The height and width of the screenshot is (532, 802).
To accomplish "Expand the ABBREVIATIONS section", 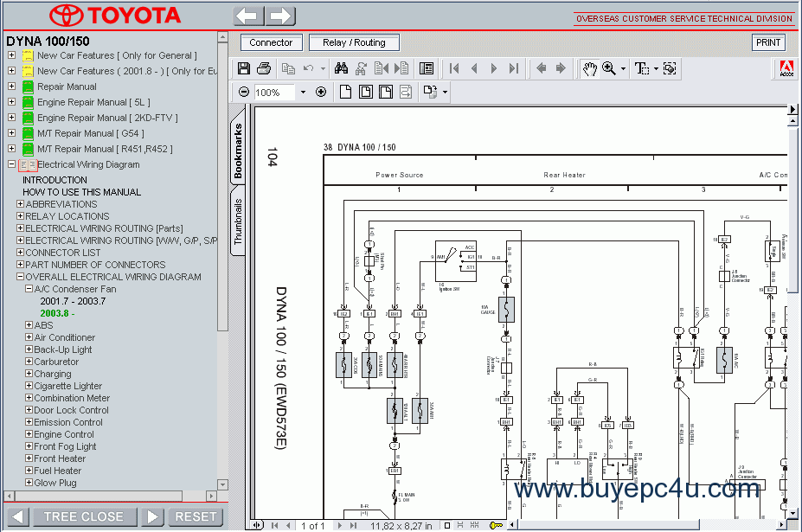I will [x=21, y=203].
